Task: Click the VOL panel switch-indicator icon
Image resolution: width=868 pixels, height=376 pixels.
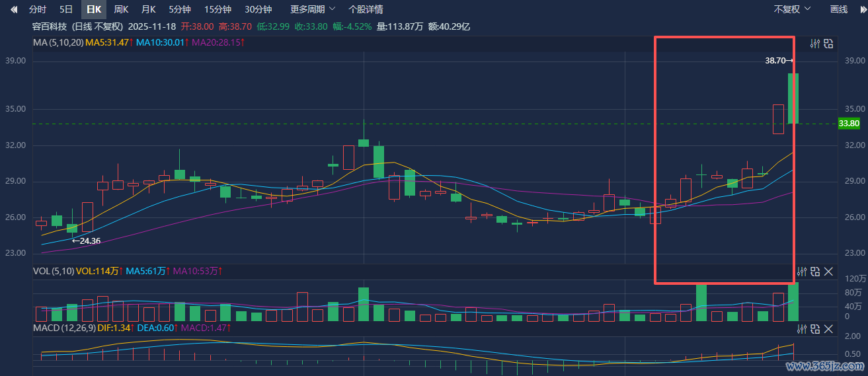Action: click(815, 272)
